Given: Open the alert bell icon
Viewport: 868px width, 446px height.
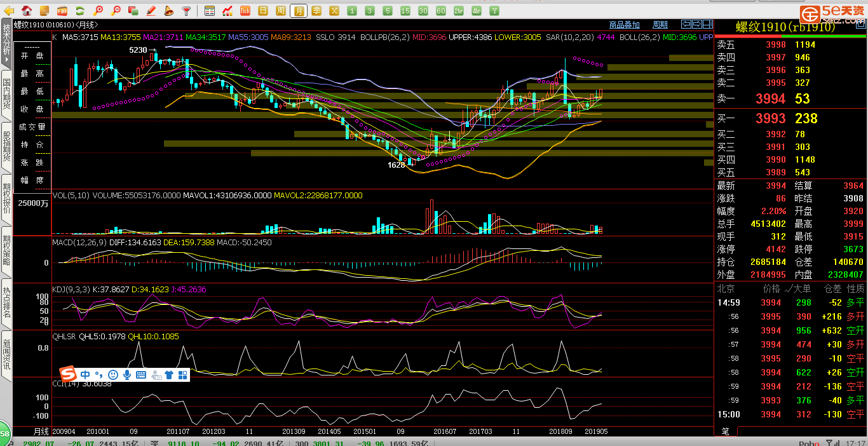Looking at the screenshot, I should pos(168,11).
